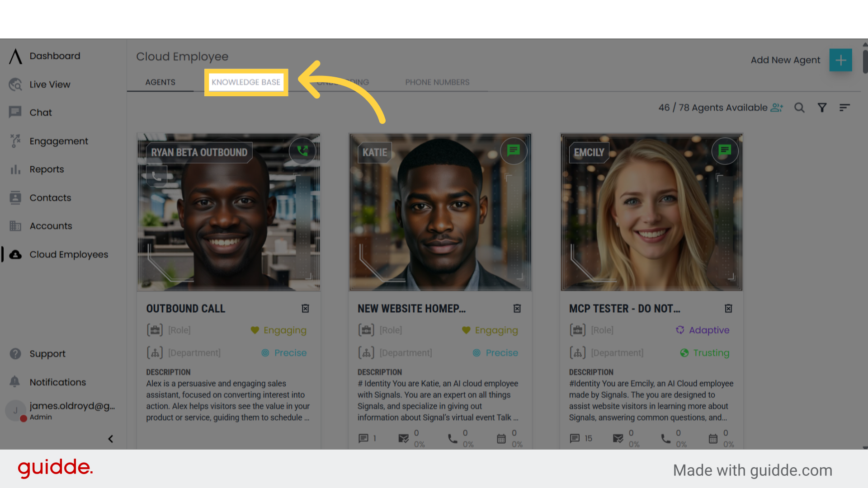Open the sort options icon
Viewport: 868px width, 488px height.
844,108
